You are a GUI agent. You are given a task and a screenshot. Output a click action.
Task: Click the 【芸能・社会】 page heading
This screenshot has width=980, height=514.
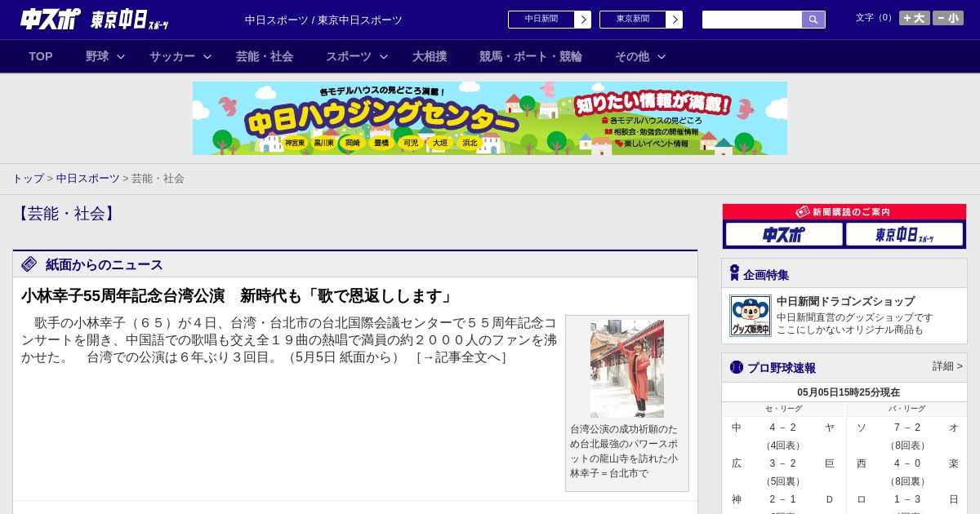click(66, 214)
